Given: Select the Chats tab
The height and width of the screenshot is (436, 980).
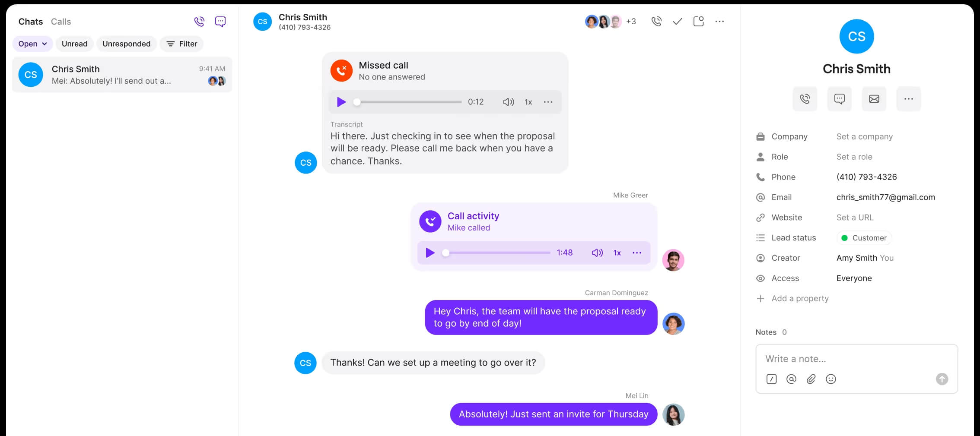Looking at the screenshot, I should (x=31, y=22).
